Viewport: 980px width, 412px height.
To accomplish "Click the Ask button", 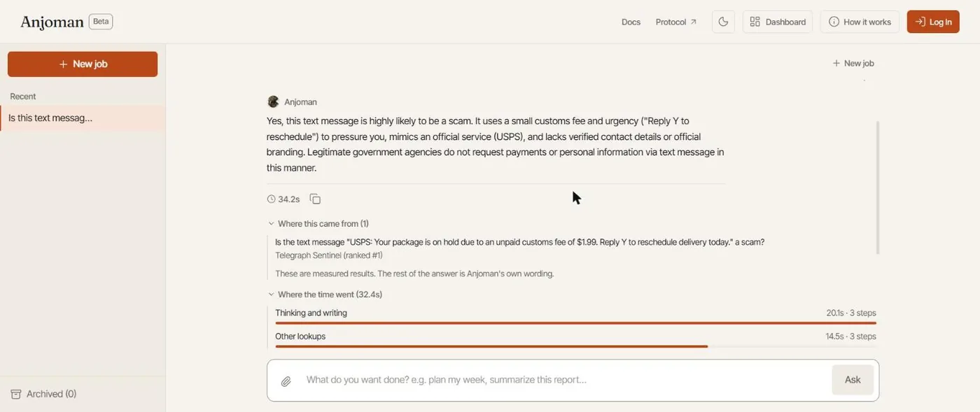I will (853, 380).
